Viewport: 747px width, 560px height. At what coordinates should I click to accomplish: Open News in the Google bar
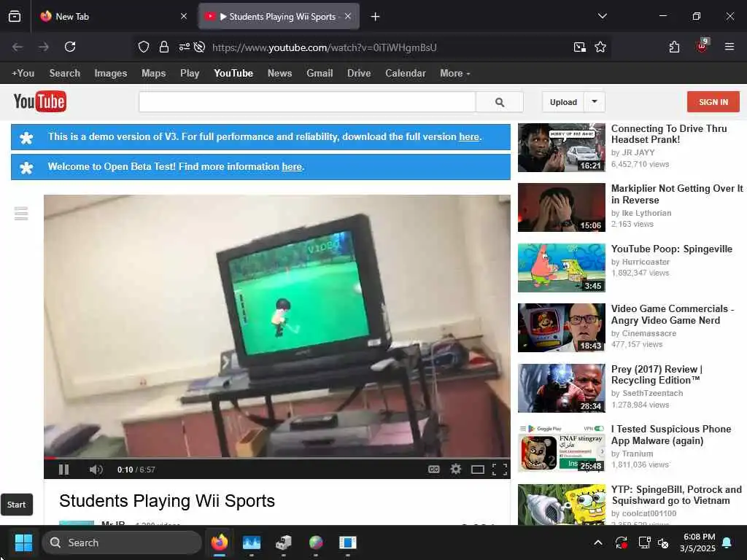[x=279, y=74]
